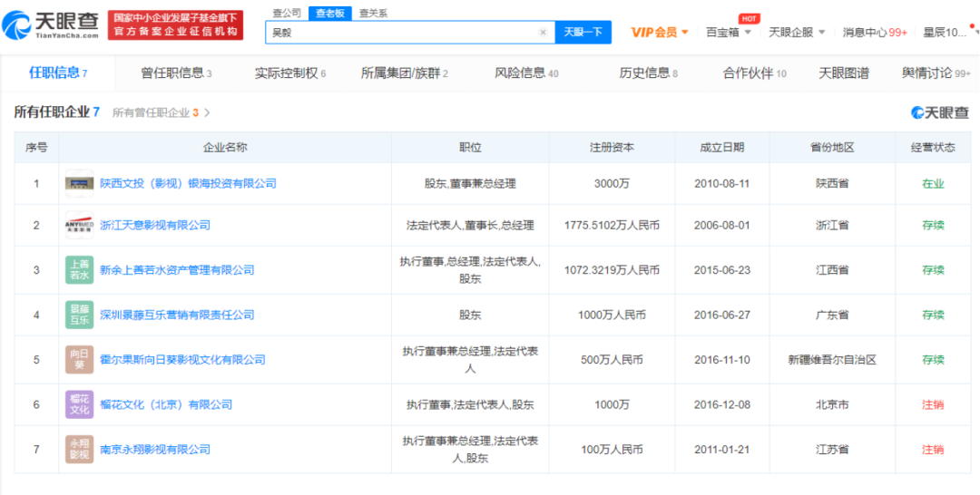Image resolution: width=980 pixels, height=495 pixels.
Task: Open the 曾任职信息 tab
Action: pos(176,73)
